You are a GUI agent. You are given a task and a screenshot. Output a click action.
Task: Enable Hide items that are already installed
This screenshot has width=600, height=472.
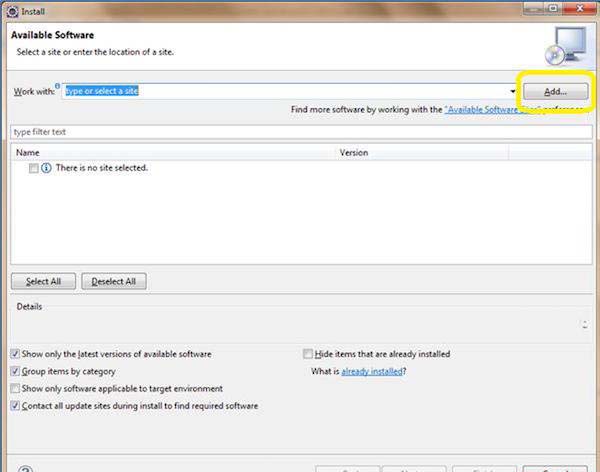click(x=308, y=354)
